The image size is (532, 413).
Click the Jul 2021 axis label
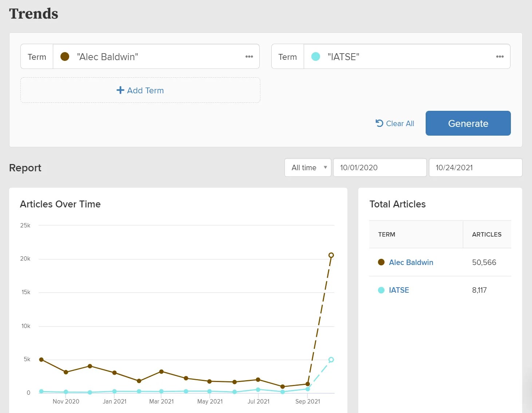259,401
